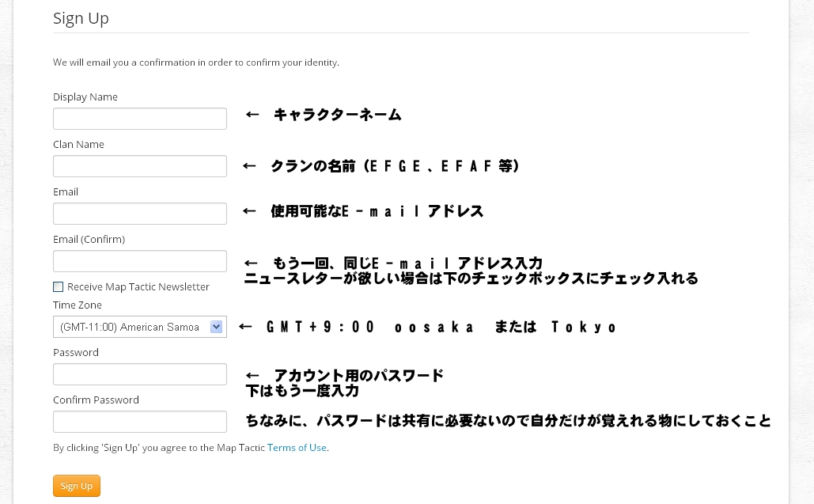Click the Display Name input field
Screen dimensions: 814x504
point(139,119)
